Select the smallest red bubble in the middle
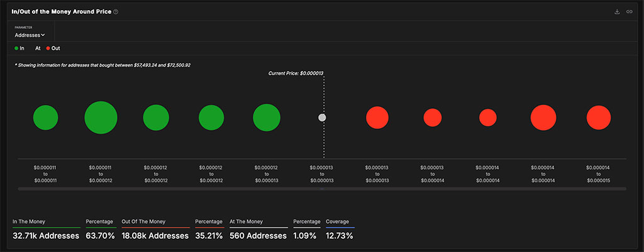Viewport: 644px width, 252px height. point(488,118)
